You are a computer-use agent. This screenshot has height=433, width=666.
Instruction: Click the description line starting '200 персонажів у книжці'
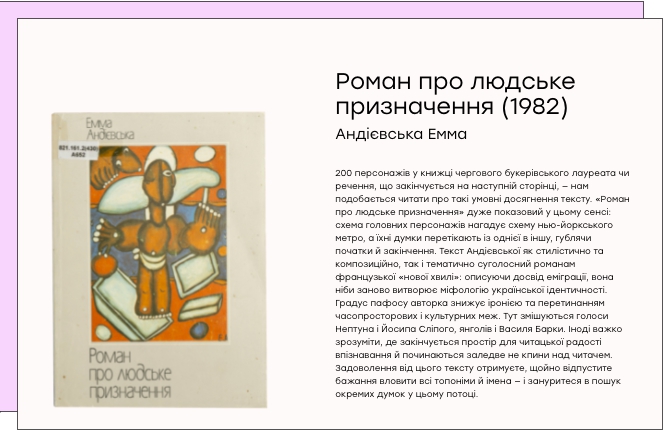pyautogui.click(x=482, y=173)
